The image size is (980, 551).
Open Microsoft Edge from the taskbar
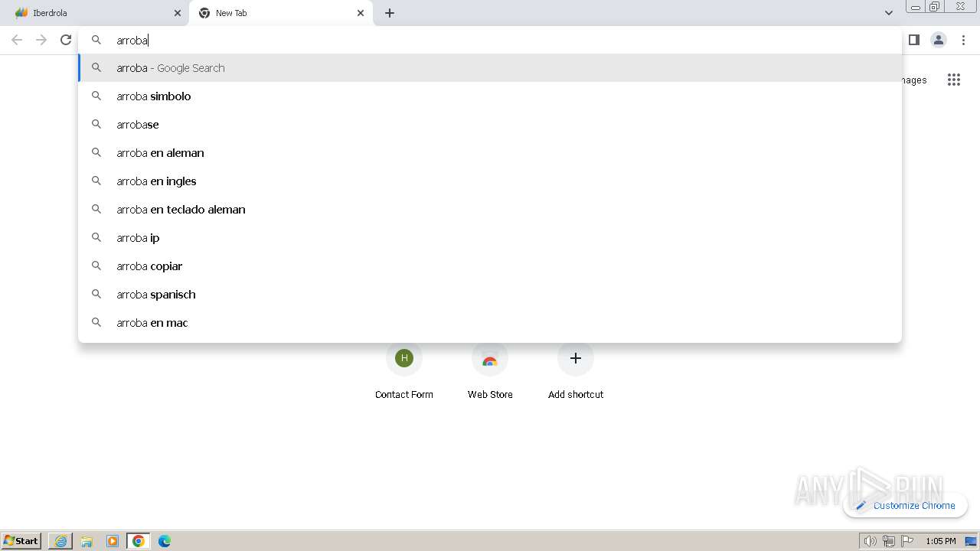pos(165,541)
